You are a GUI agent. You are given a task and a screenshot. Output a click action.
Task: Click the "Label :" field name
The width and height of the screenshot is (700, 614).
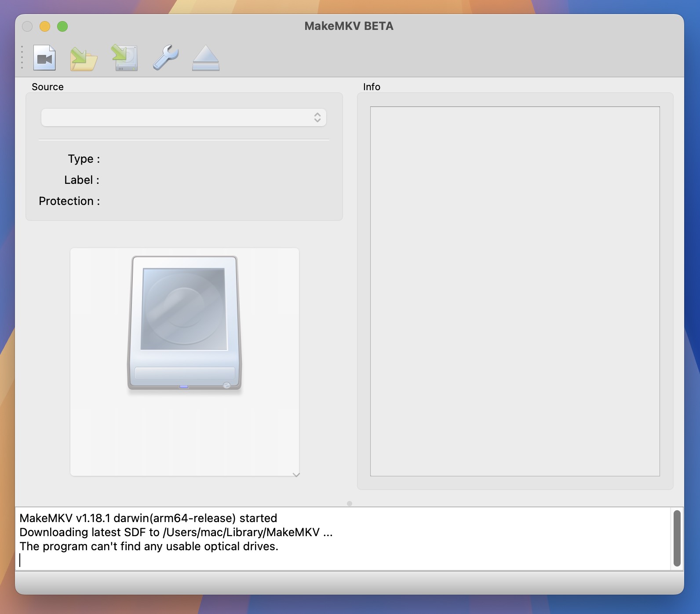coord(82,180)
